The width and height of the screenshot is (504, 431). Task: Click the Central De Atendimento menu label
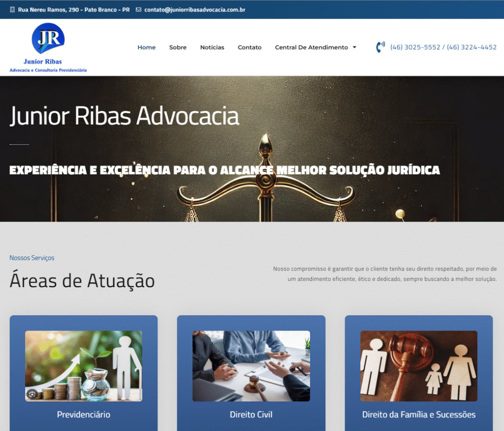(x=311, y=48)
